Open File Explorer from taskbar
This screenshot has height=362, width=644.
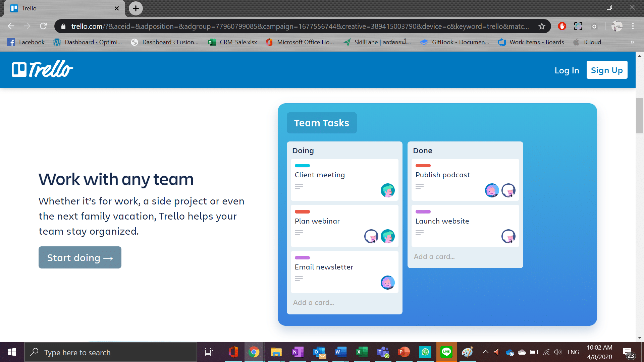click(276, 352)
